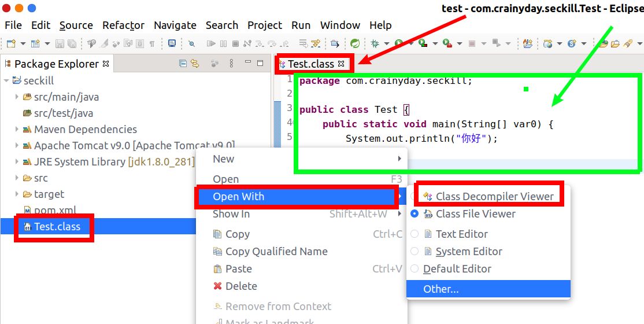Click the blue monitor console toolbar icon
The width and height of the screenshot is (644, 324).
coord(172,43)
